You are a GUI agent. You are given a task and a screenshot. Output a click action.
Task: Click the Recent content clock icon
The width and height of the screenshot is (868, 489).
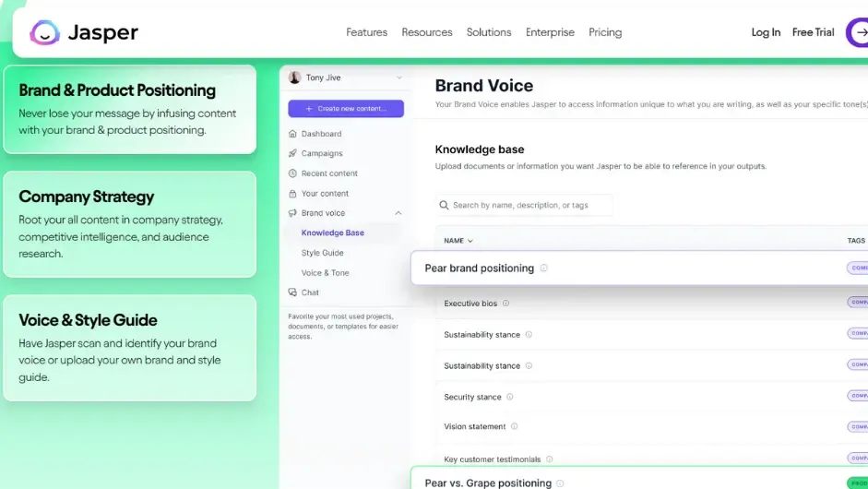[x=292, y=173]
